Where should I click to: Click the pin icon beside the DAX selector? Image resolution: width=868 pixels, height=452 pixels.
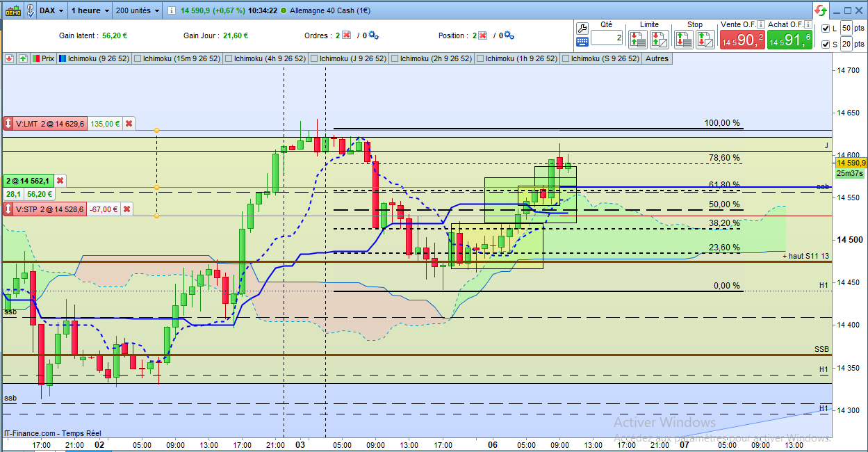tap(31, 10)
